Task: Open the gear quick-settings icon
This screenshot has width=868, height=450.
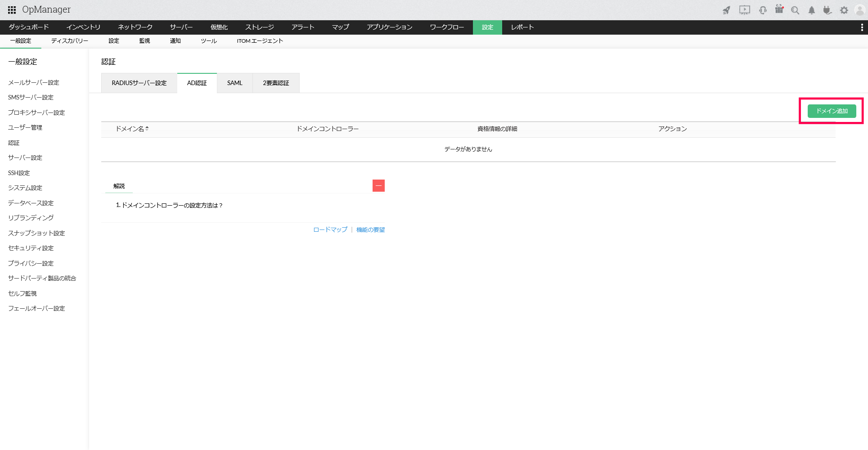Action: (x=844, y=10)
